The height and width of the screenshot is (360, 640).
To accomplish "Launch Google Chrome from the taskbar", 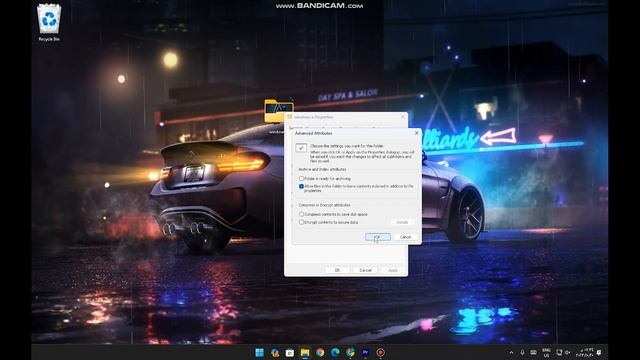I will [320, 352].
